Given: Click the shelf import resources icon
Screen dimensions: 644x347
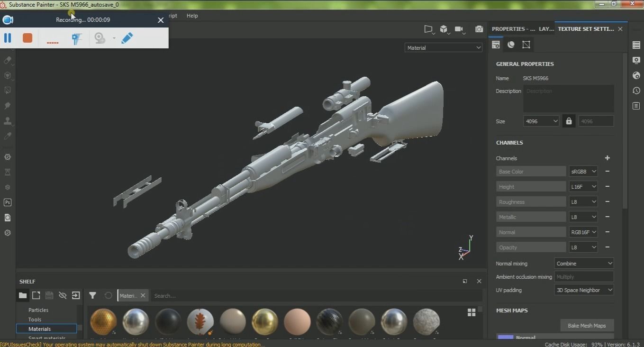Looking at the screenshot, I should tap(76, 295).
